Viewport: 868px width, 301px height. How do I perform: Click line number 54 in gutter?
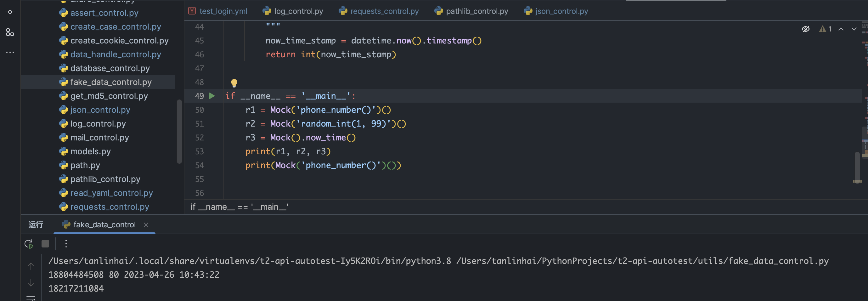(200, 165)
